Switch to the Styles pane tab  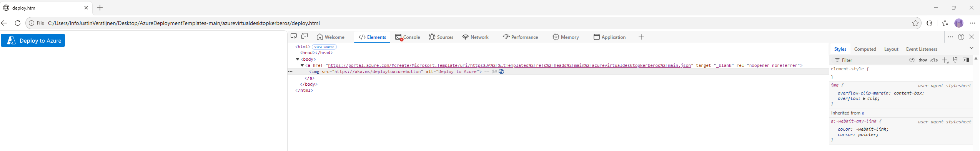(x=840, y=49)
